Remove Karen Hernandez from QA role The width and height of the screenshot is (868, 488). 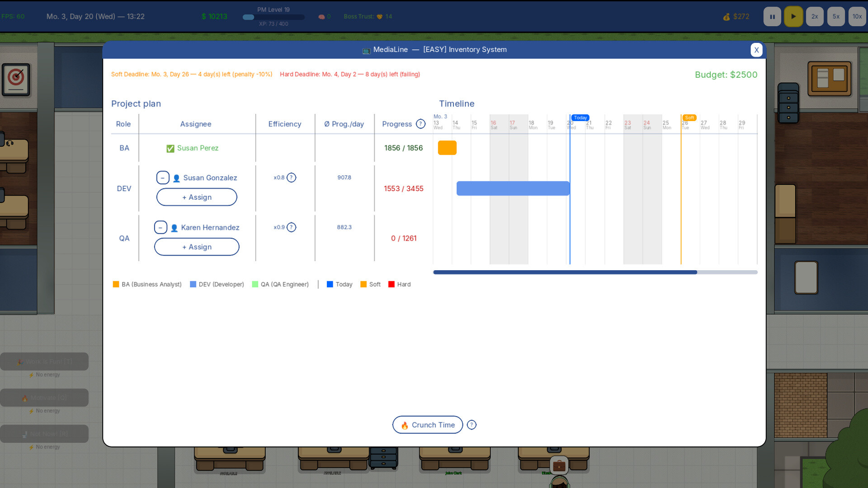coord(160,227)
